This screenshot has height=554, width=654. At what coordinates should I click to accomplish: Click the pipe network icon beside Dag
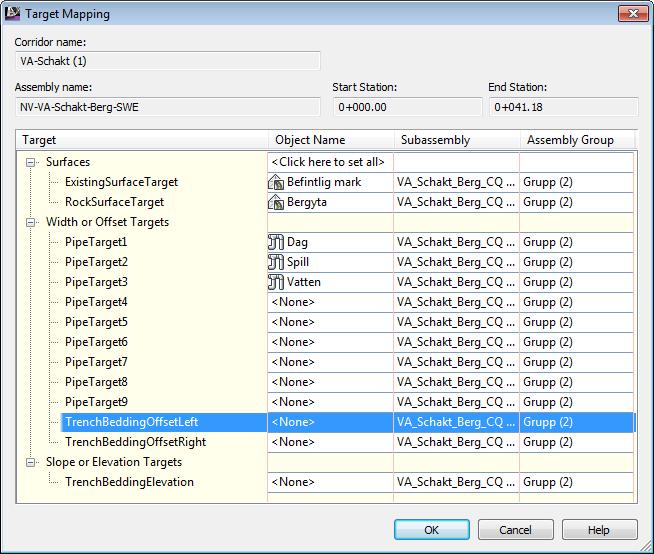[276, 242]
